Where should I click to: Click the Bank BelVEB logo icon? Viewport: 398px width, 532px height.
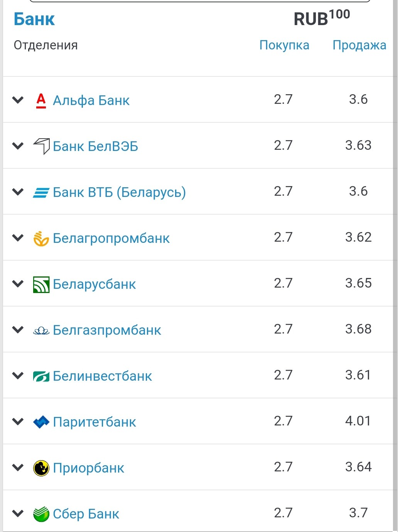[41, 146]
